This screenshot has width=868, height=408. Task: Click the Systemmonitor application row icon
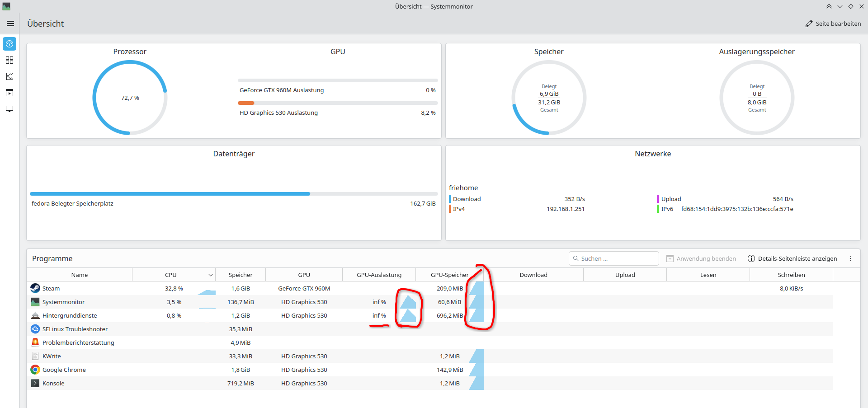[x=35, y=302]
